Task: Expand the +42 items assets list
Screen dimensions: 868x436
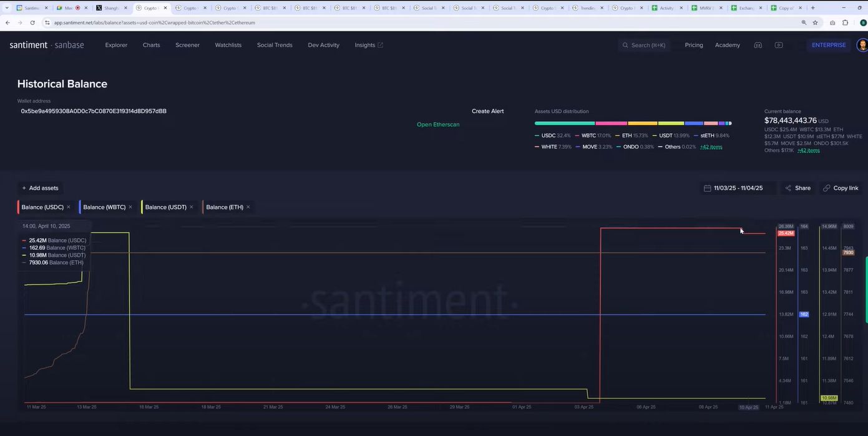Action: [x=711, y=147]
